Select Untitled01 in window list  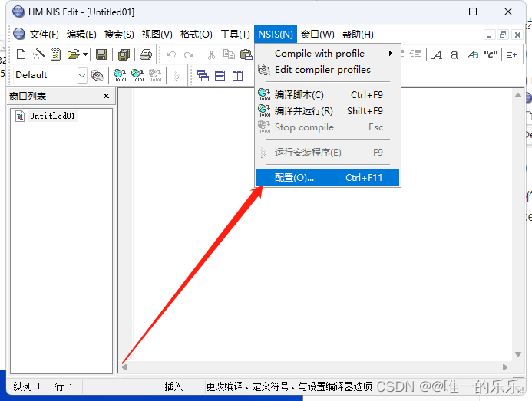[x=52, y=116]
